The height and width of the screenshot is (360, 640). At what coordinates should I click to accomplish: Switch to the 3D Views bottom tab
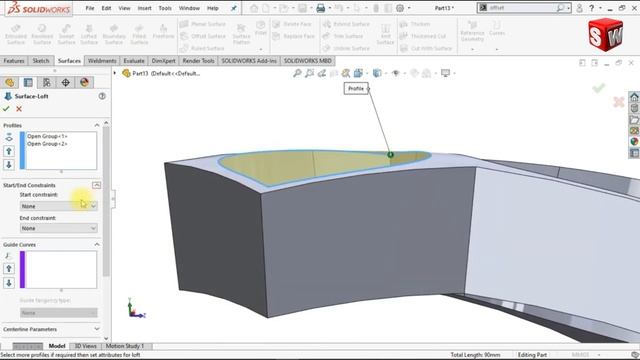click(x=85, y=346)
